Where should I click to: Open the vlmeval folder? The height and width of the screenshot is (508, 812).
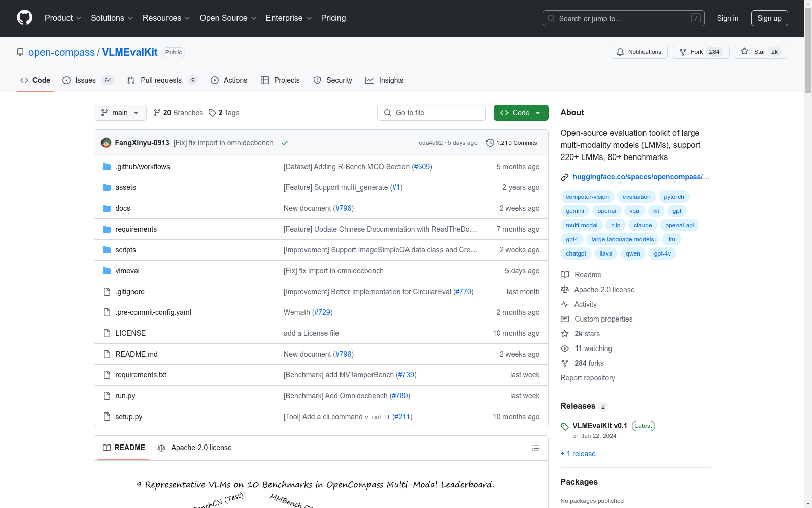pyautogui.click(x=127, y=271)
